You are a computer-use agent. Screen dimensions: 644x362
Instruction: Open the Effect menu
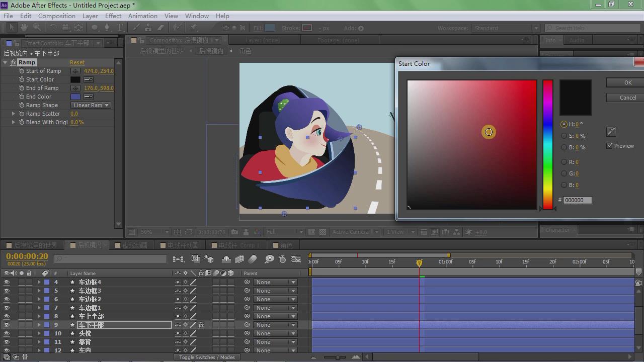[x=113, y=16]
